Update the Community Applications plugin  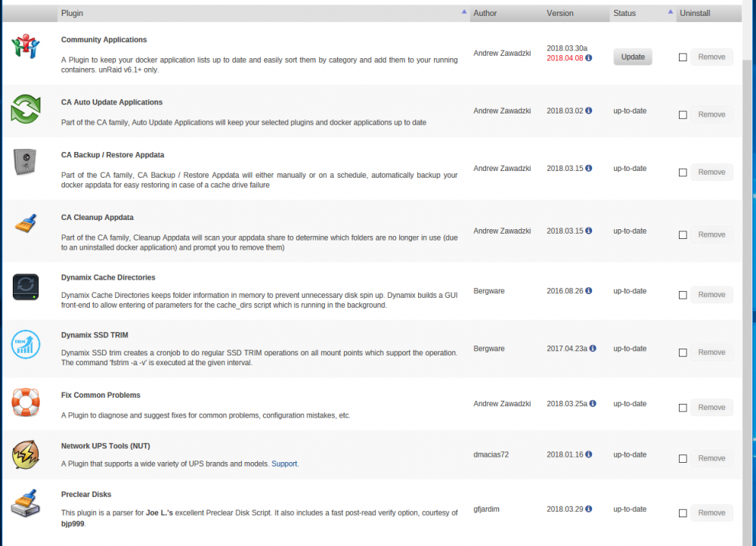click(x=633, y=57)
